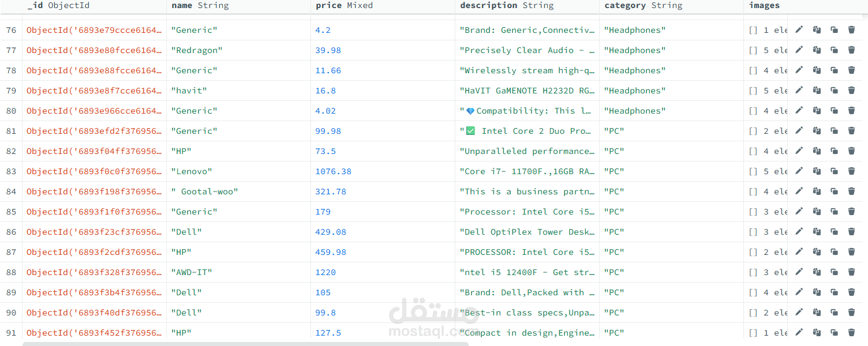The image size is (868, 346).
Task: Select description starting "Precisely Clear Audio"
Action: tap(527, 50)
